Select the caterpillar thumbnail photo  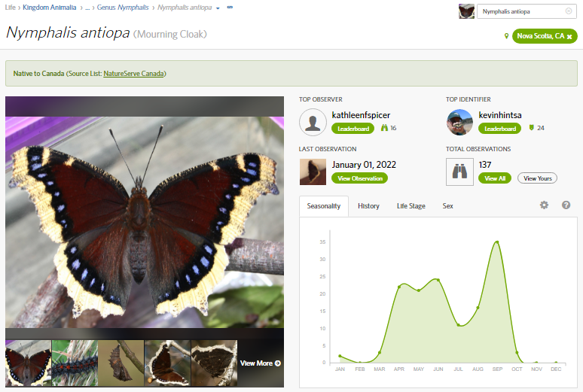coord(75,363)
